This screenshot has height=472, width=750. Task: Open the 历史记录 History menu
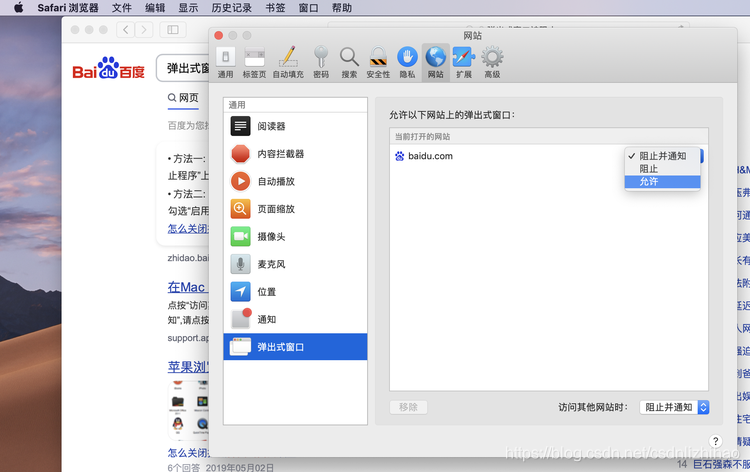pos(232,8)
